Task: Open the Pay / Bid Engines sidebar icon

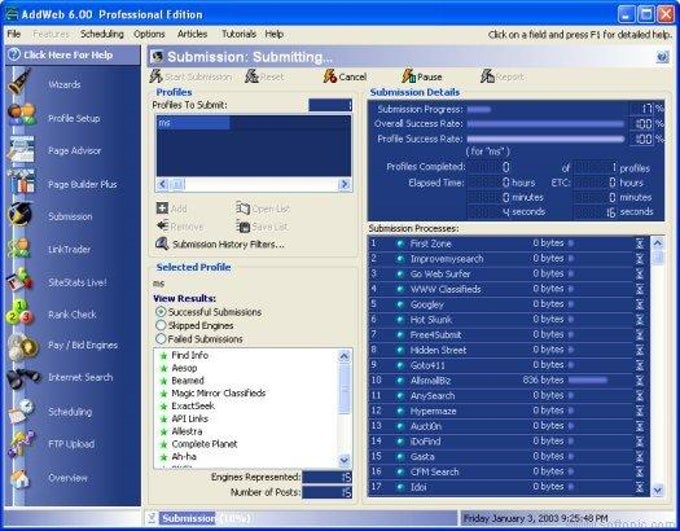Action: coord(21,346)
